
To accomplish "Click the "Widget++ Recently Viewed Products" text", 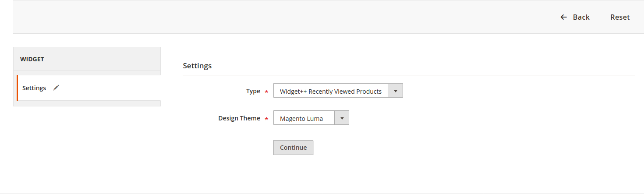I will tap(331, 91).
